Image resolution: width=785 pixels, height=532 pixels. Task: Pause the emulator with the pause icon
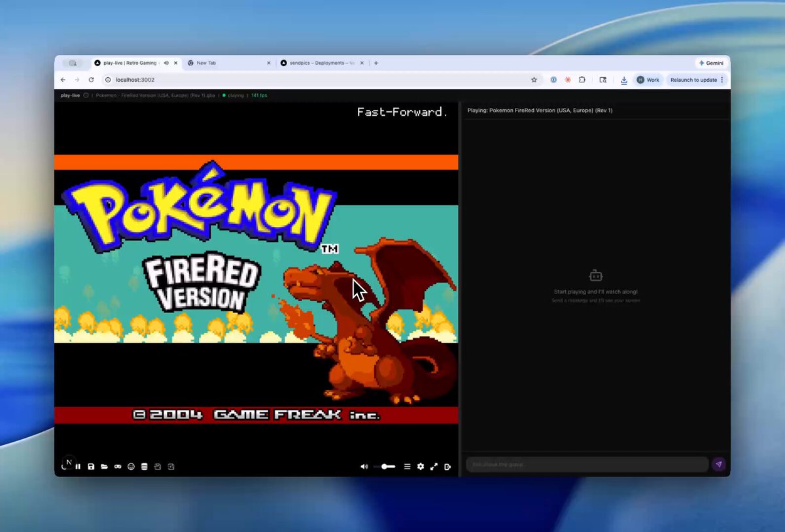pyautogui.click(x=78, y=467)
